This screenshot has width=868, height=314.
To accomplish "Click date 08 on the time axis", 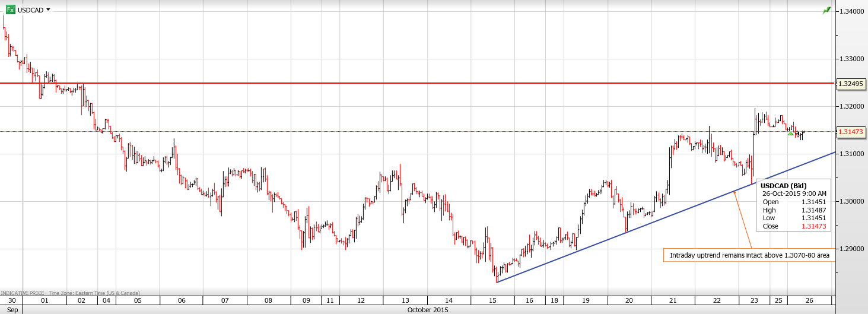I will (268, 301).
